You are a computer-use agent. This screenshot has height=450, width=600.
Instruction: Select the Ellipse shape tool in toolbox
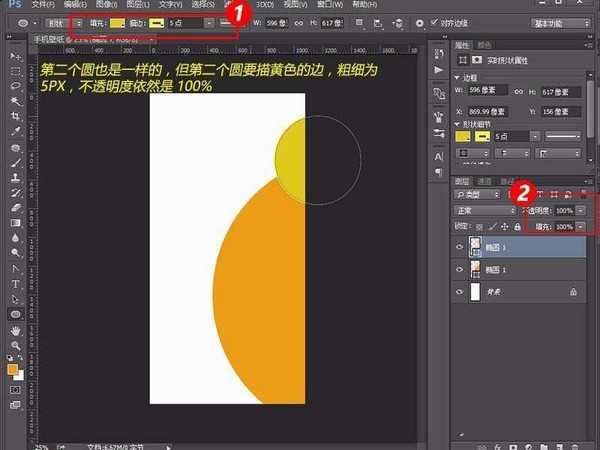(x=16, y=313)
